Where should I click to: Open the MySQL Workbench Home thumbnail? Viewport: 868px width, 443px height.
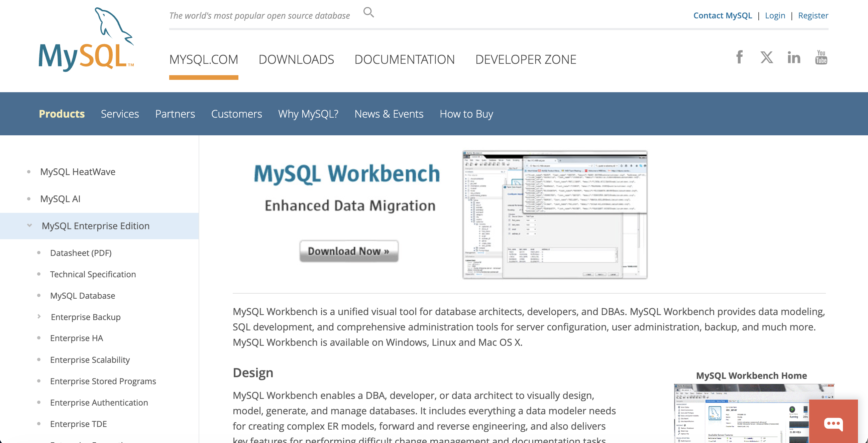(741, 413)
